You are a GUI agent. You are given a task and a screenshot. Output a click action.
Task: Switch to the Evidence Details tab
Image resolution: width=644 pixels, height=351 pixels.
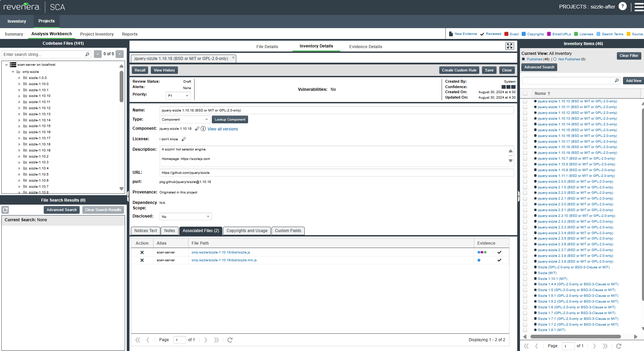[x=365, y=47]
